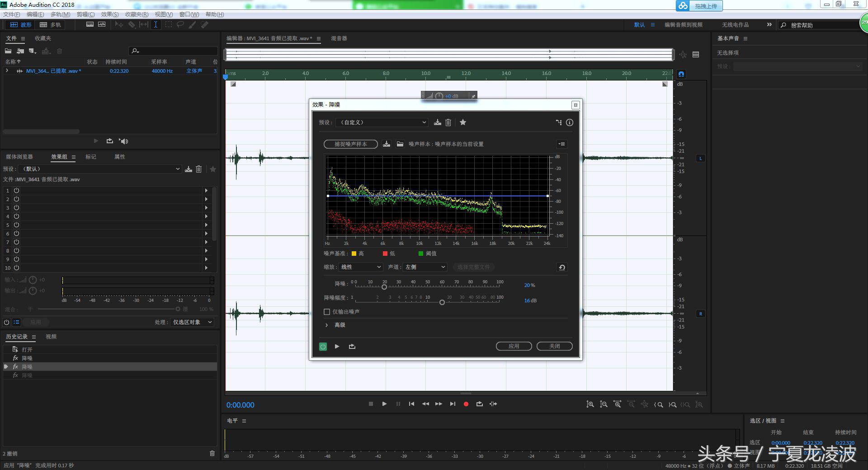The width and height of the screenshot is (868, 470).
Task: Open the 效果 menu
Action: pyautogui.click(x=110, y=14)
